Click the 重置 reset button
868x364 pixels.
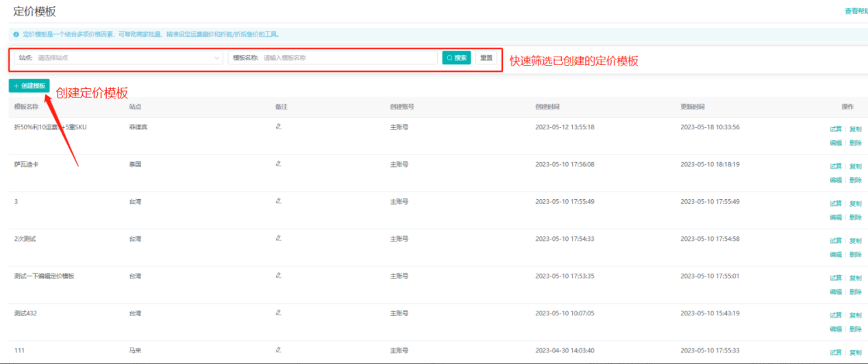[486, 58]
